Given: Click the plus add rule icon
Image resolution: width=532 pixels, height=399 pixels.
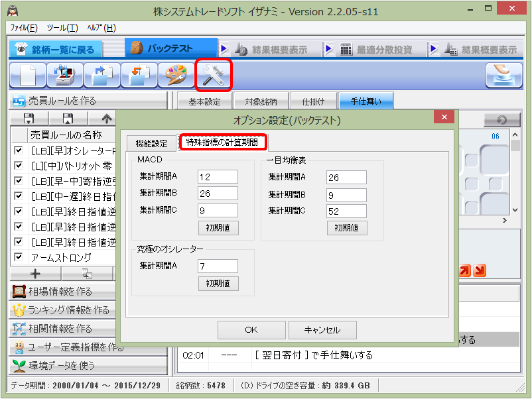Looking at the screenshot, I should 35,274.
